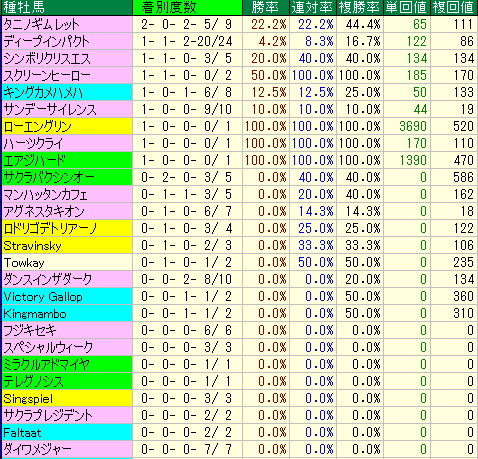The height and width of the screenshot is (459, 478).
Task: Select the ロドリゴデトリアーノ sire name
Action: pos(50,228)
